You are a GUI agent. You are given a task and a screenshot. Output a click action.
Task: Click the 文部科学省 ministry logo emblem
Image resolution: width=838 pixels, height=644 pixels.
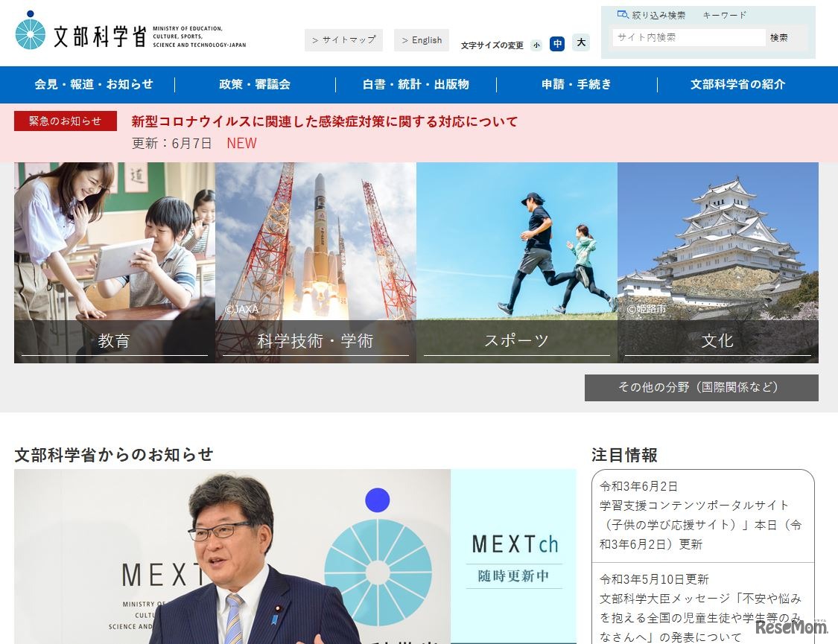[29, 31]
